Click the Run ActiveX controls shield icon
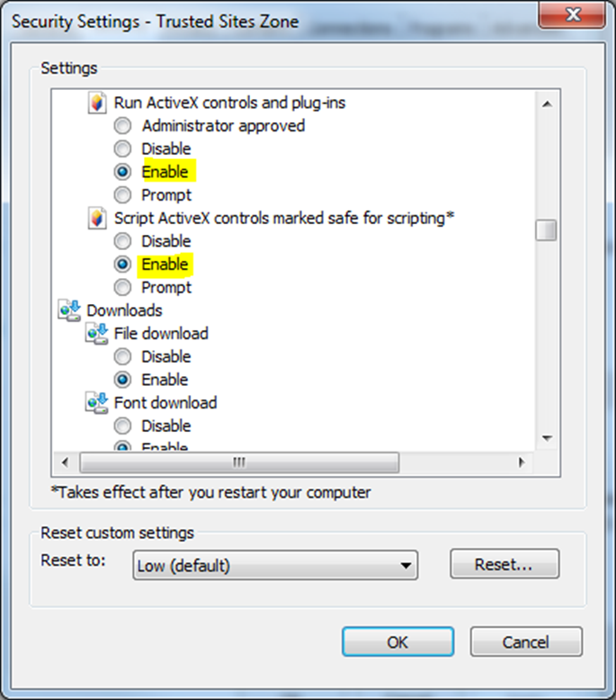 point(96,103)
